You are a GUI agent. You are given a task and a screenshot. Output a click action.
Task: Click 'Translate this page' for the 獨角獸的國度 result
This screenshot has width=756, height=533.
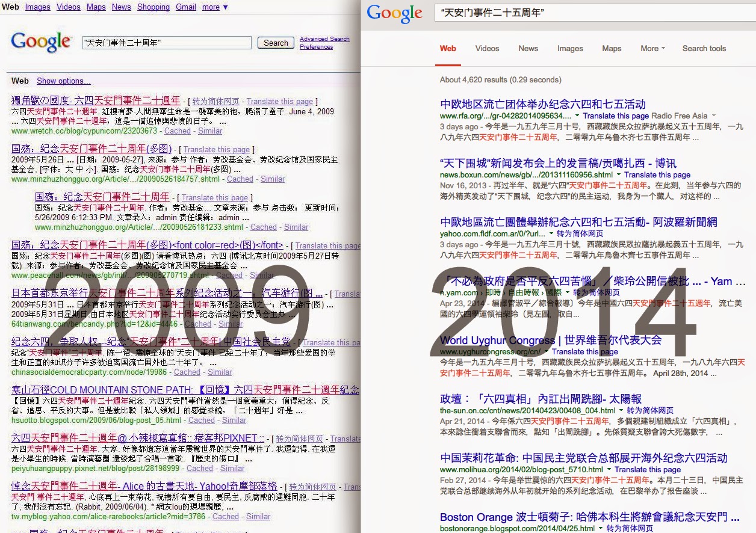coord(279,102)
